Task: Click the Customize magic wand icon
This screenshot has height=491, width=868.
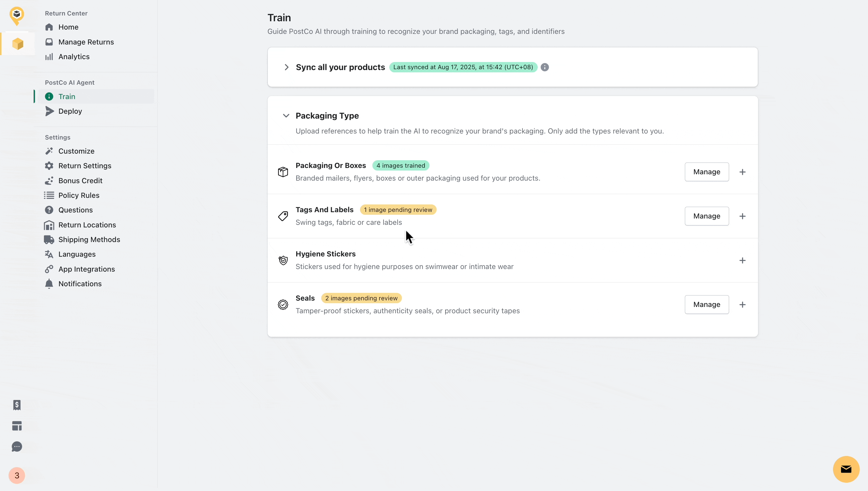Action: coord(49,151)
